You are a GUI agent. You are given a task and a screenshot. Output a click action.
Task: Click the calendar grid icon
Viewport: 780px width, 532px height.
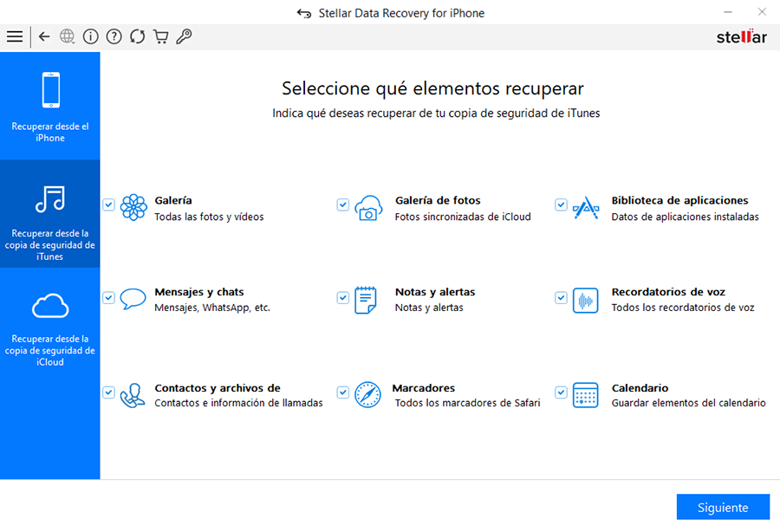[586, 395]
